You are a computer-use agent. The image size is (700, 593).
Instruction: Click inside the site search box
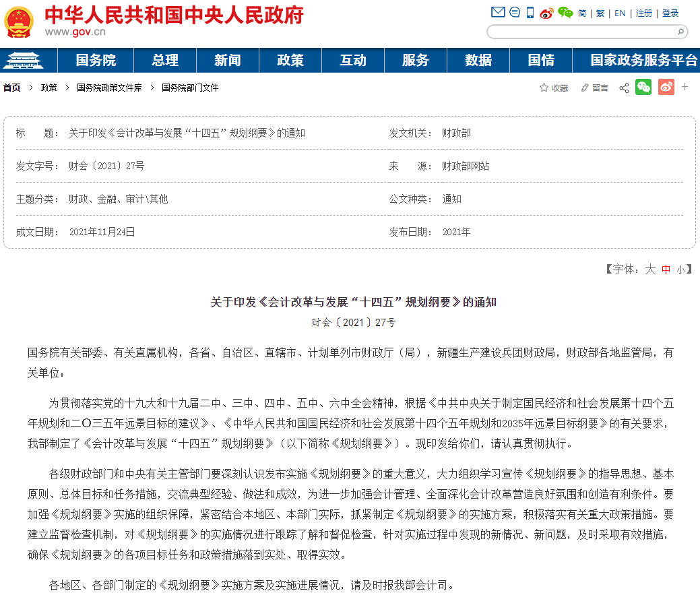[x=579, y=32]
